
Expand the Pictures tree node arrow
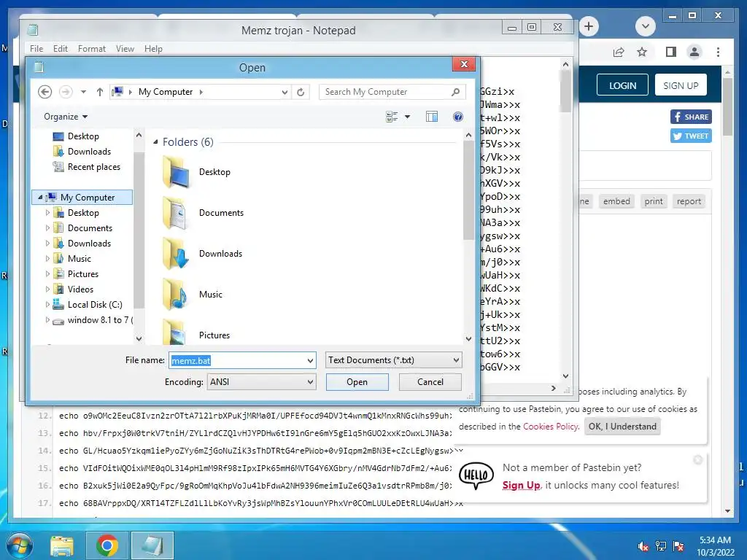pos(47,274)
